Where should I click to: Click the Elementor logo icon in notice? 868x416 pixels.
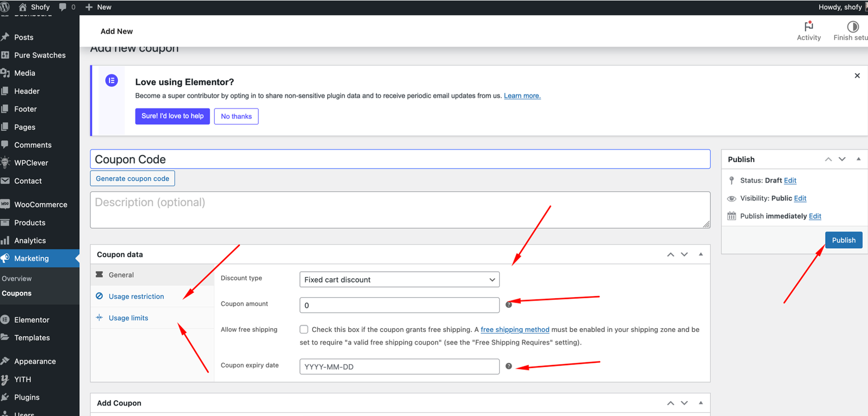(x=112, y=81)
